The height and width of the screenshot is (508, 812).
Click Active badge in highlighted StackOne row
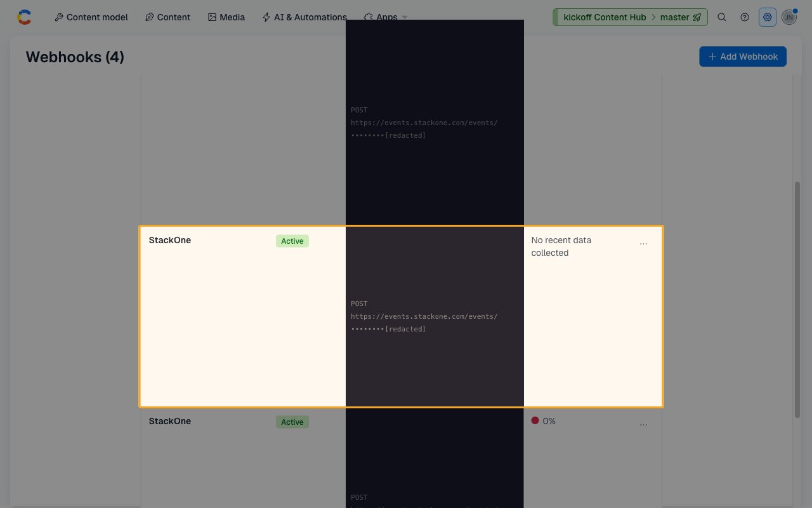pos(292,241)
